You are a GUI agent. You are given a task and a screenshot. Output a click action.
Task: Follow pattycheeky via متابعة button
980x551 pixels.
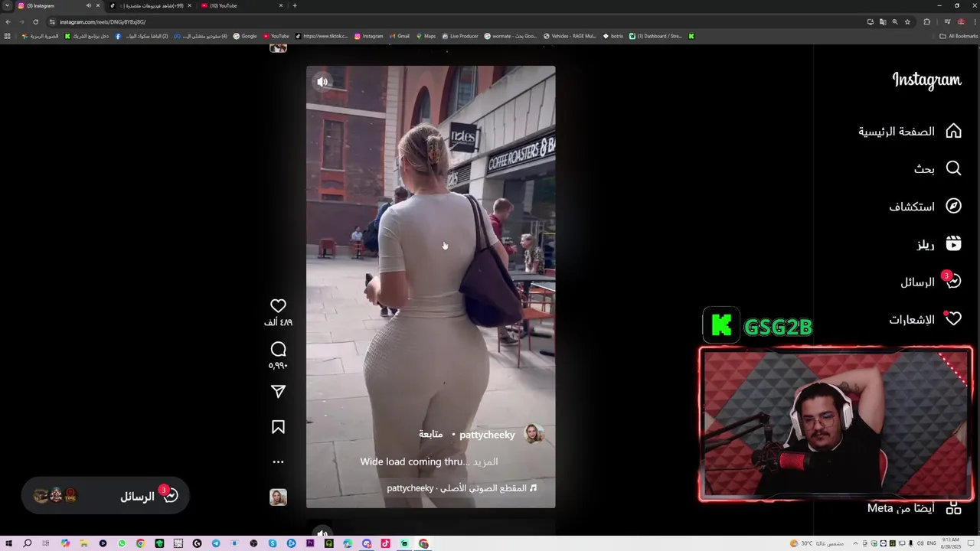point(430,435)
